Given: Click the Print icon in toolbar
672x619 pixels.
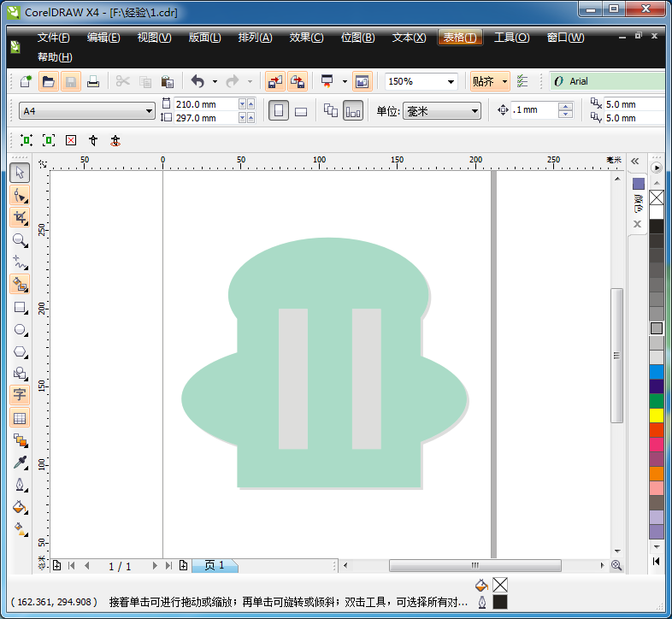Looking at the screenshot, I should [93, 81].
